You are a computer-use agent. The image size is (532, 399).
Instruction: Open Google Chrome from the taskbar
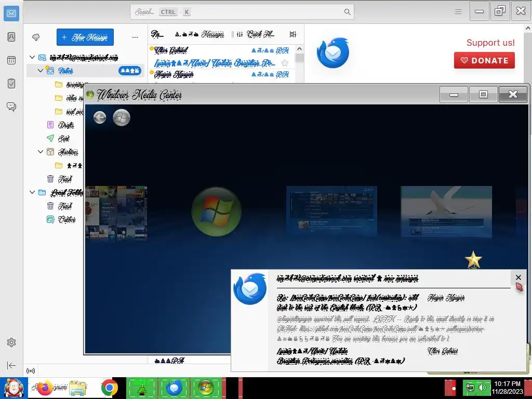109,388
